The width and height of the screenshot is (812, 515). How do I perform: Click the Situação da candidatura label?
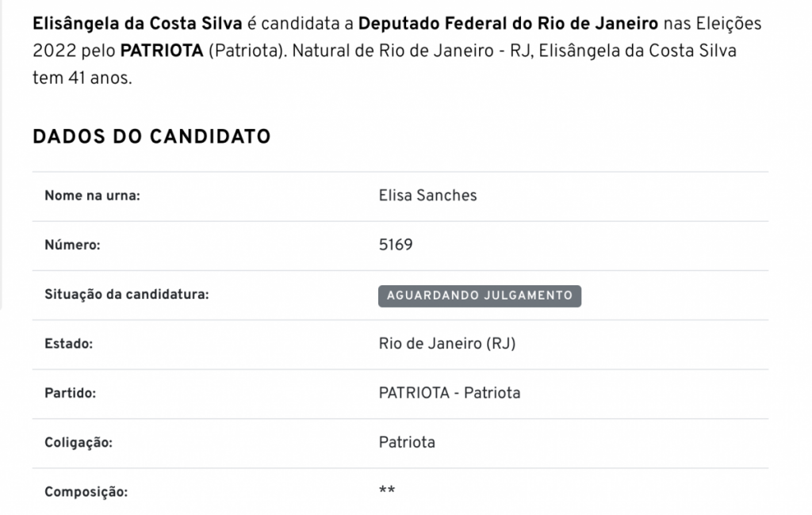(126, 295)
